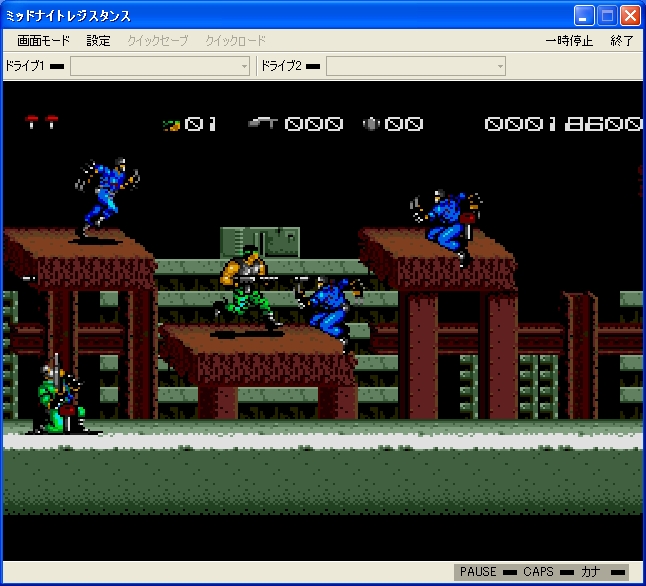Click the window title ミッドナイトレジスタンス

click(x=68, y=16)
